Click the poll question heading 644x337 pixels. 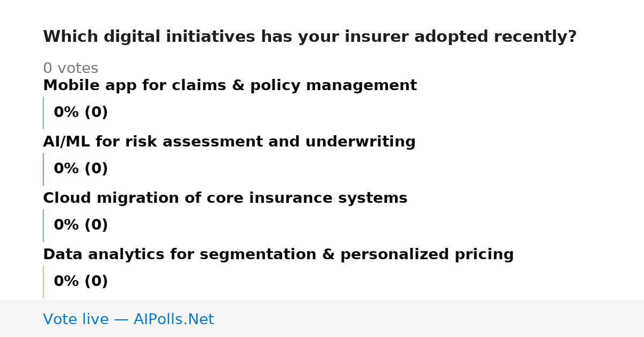(310, 37)
